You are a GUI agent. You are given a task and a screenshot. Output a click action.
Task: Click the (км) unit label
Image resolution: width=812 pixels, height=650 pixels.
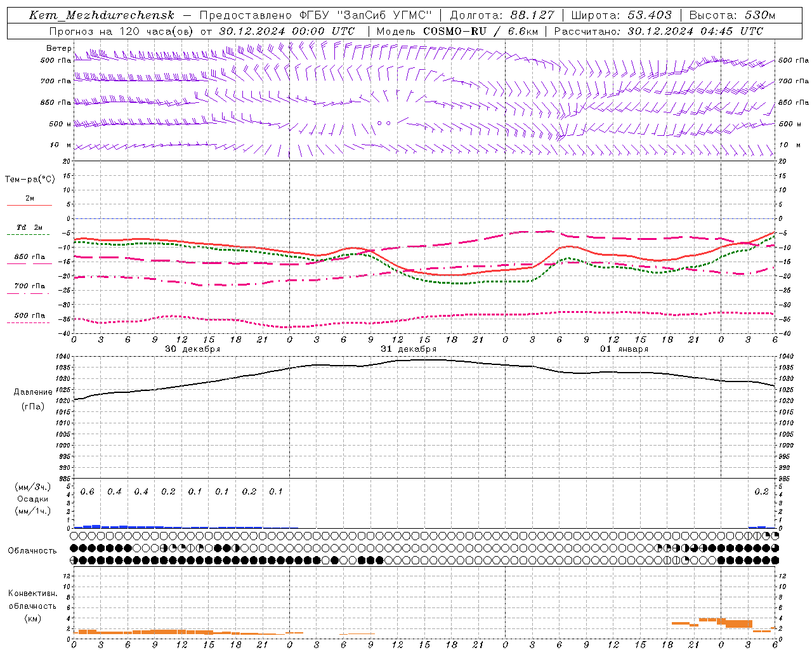click(32, 618)
